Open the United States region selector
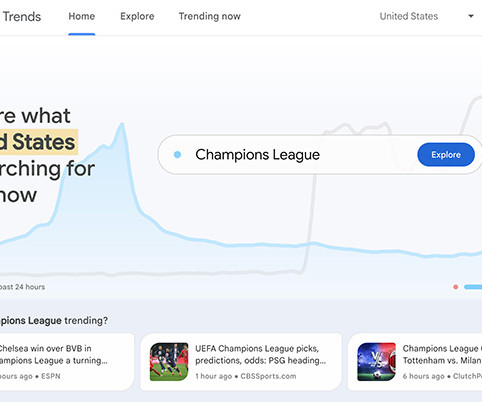 [x=409, y=16]
